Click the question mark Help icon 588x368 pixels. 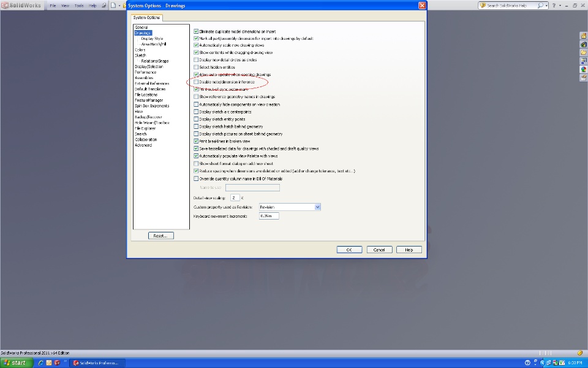pyautogui.click(x=554, y=6)
